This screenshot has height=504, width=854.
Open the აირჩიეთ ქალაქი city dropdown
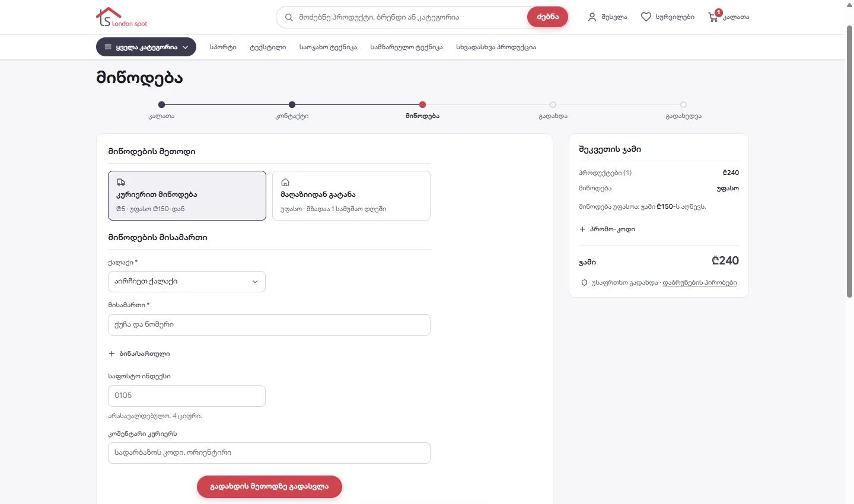coord(187,282)
